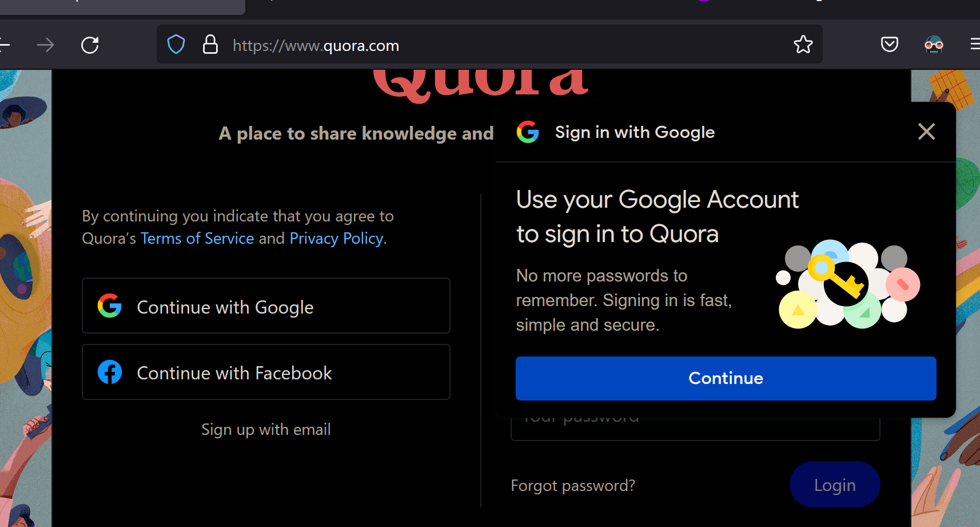Open the Privacy Policy link

(x=336, y=238)
